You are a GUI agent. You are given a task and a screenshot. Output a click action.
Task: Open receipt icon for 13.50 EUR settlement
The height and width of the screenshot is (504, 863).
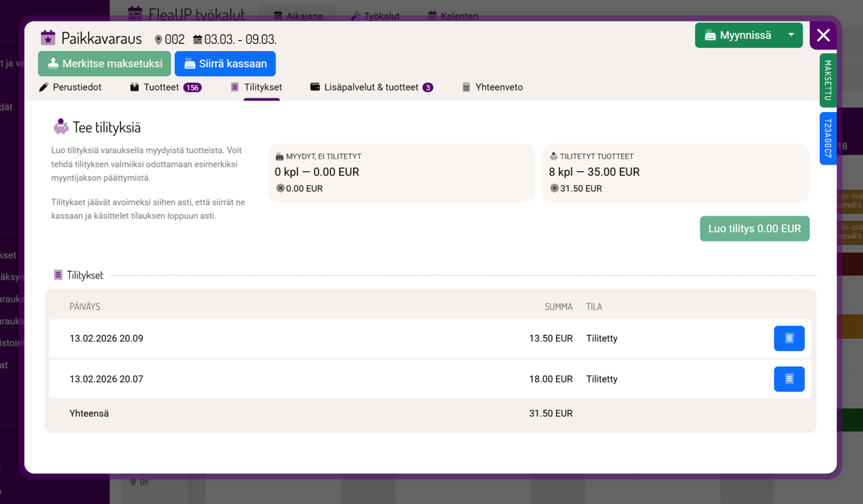click(x=789, y=339)
